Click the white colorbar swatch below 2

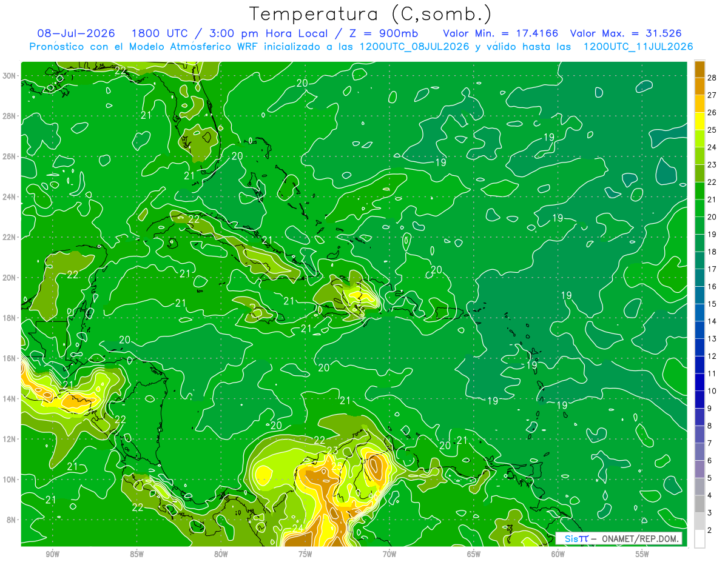(700, 539)
